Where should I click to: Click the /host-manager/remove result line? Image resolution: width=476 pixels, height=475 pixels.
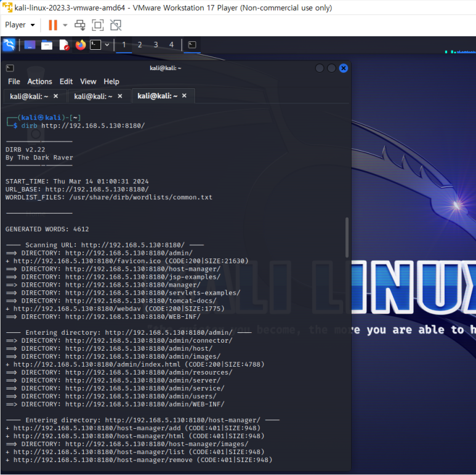[x=139, y=460]
